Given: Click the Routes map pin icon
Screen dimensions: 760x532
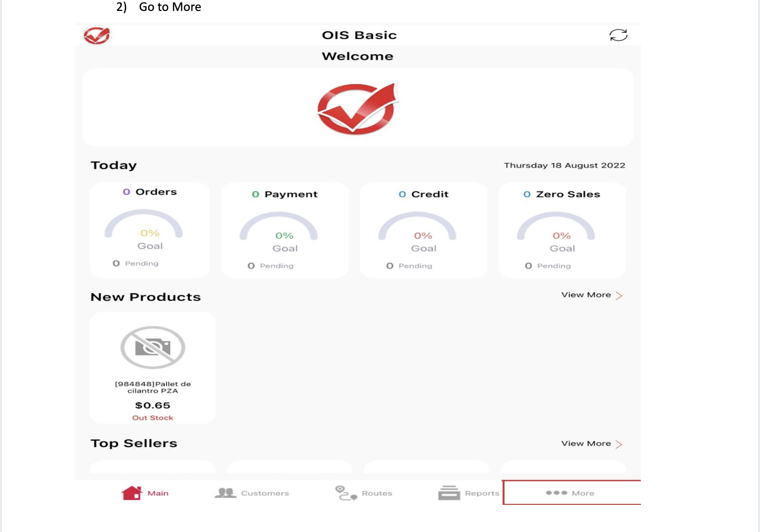Looking at the screenshot, I should 346,493.
